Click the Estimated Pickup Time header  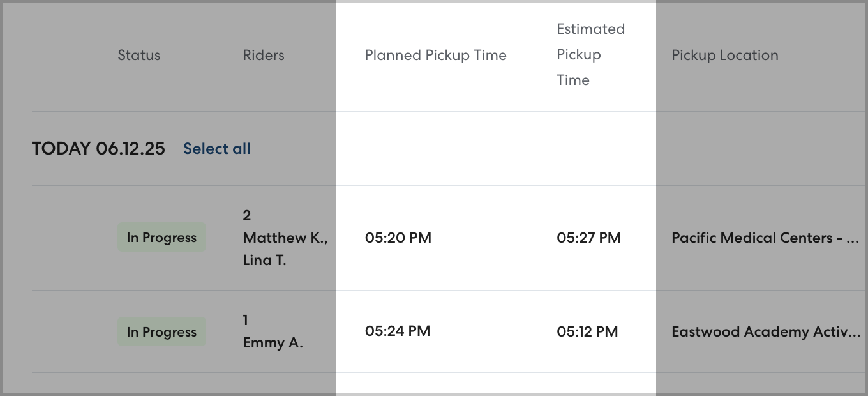(590, 55)
